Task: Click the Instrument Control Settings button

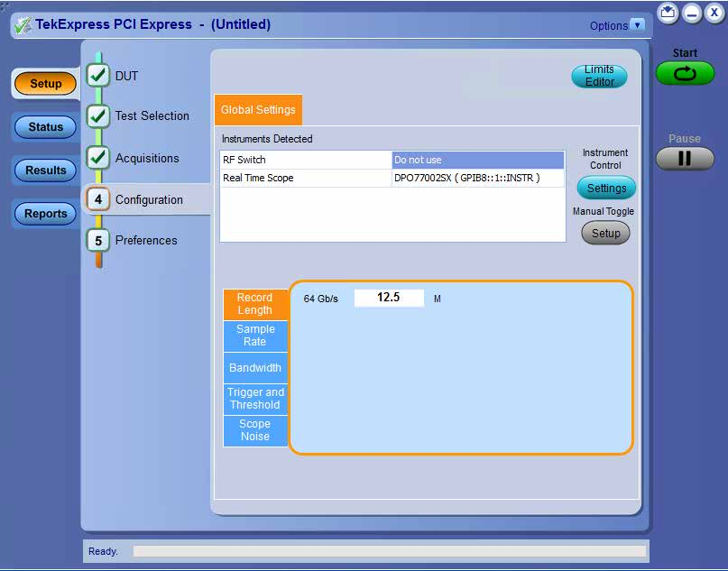Action: click(x=606, y=188)
